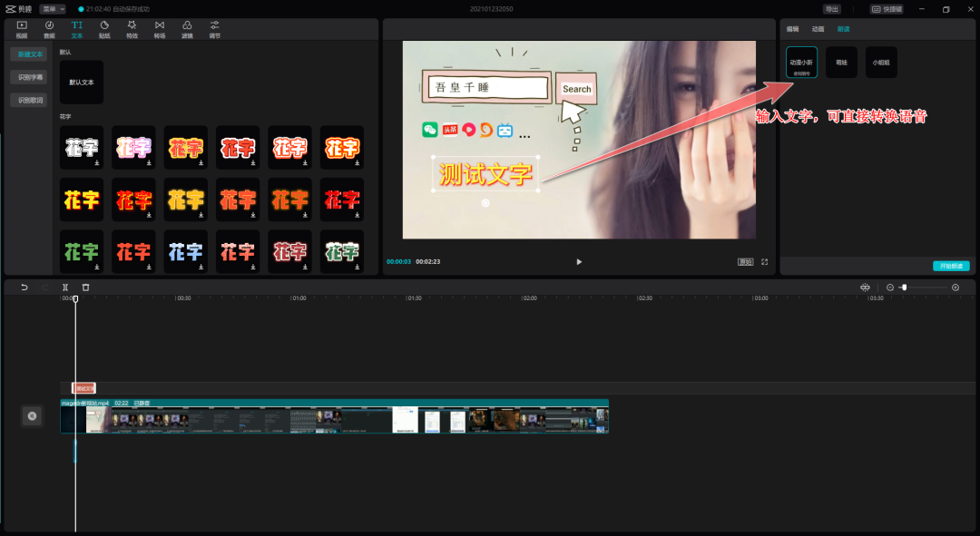
Task: Switch to the 动画 tab in right panel
Action: [818, 29]
